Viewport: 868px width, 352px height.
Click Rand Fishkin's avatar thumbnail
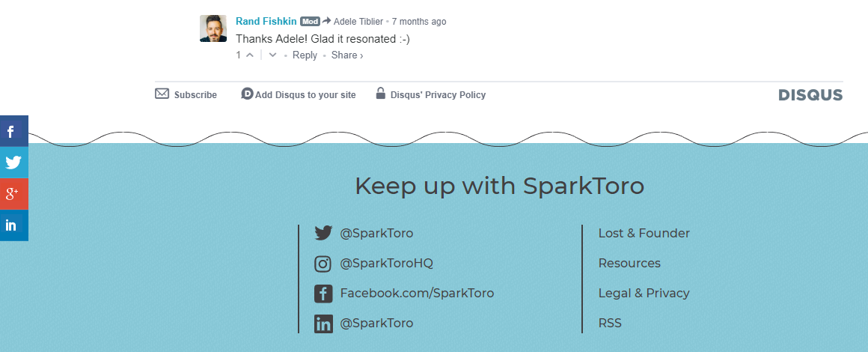coord(213,28)
